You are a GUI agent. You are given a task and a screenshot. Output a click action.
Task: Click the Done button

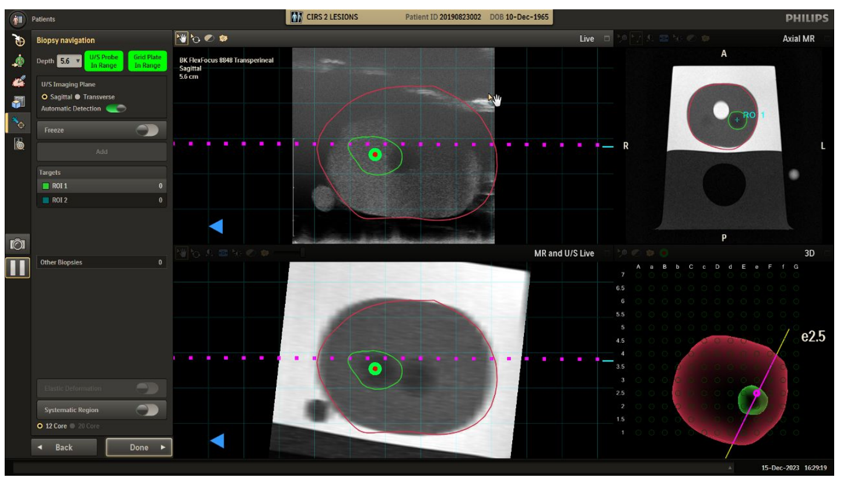[x=139, y=448]
